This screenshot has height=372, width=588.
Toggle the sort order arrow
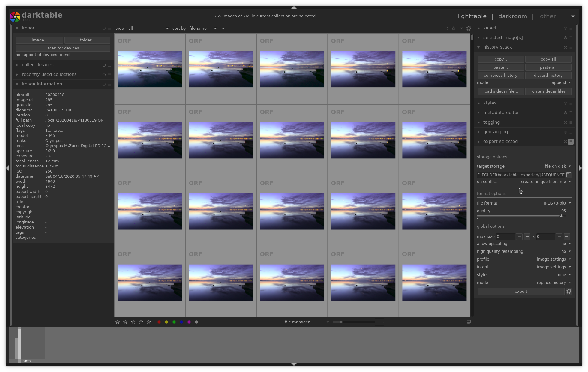pyautogui.click(x=223, y=28)
